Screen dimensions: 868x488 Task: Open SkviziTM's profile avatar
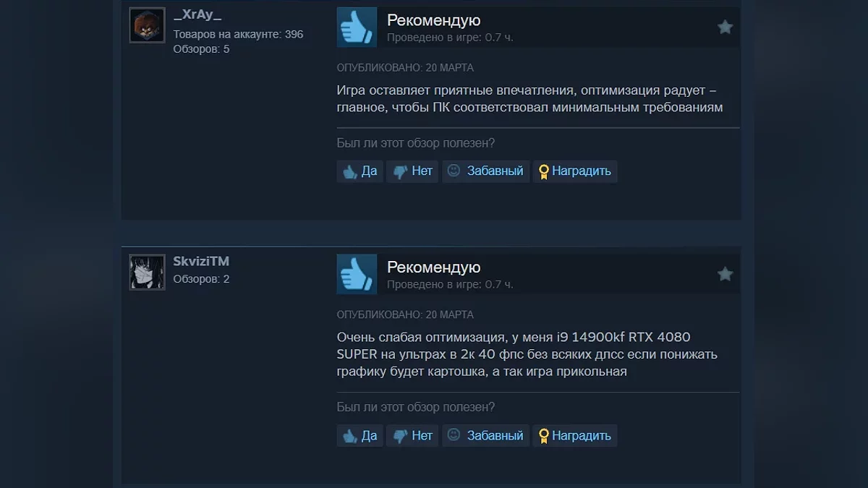tap(148, 272)
